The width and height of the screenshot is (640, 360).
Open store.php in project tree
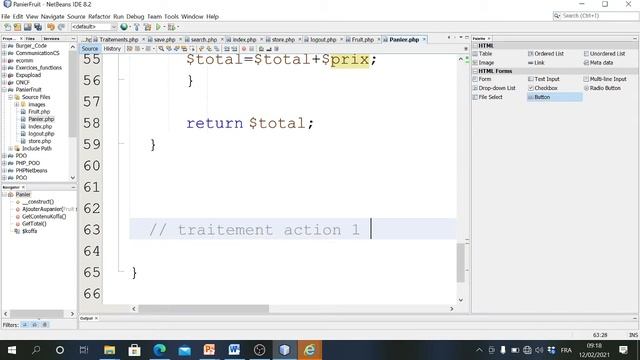coord(39,141)
